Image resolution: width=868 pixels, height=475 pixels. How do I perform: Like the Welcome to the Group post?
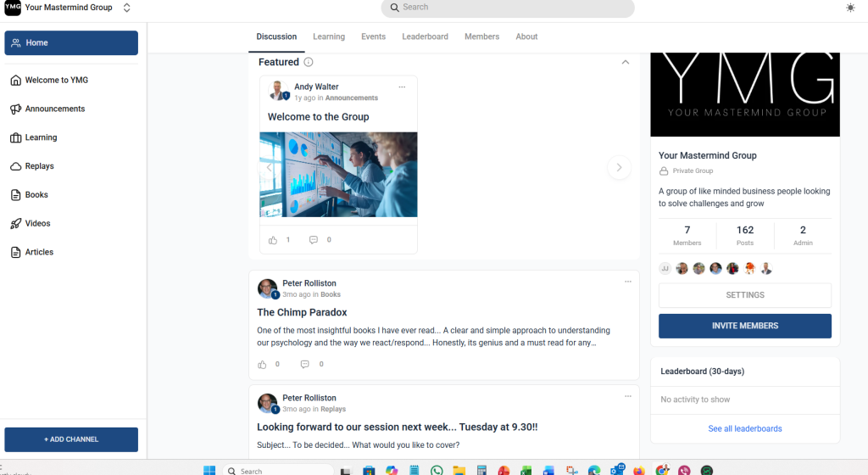[273, 240]
